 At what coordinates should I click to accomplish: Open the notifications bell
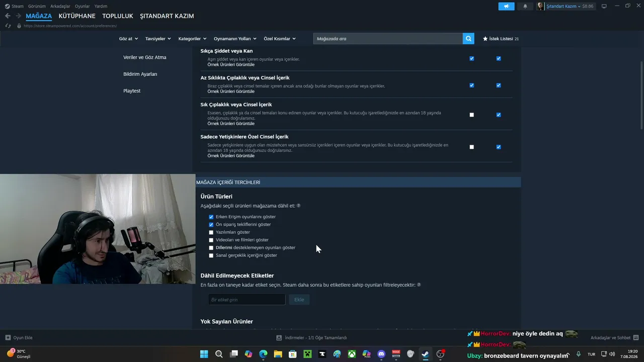coord(525,6)
